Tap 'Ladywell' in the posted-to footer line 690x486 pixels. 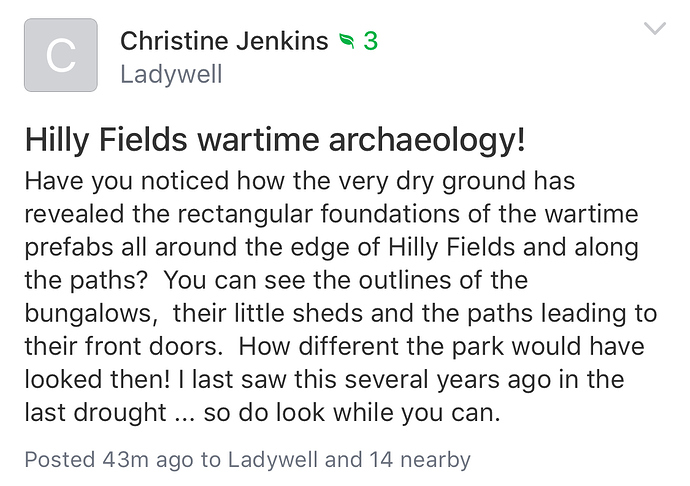pos(273,460)
